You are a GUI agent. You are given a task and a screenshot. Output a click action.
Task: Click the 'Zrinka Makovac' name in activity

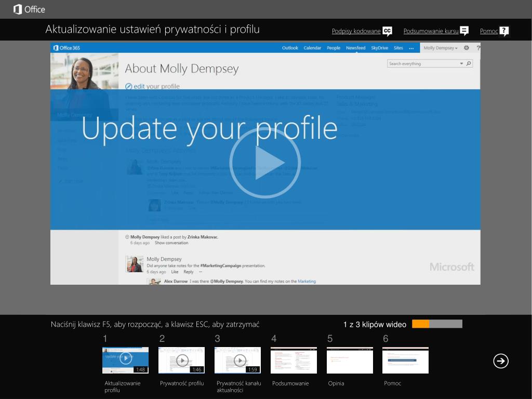(203, 237)
